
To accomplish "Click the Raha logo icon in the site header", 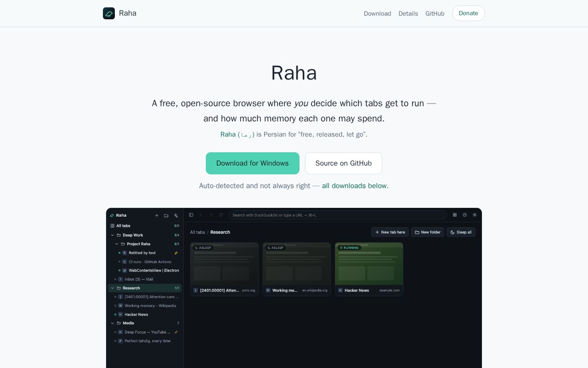I will point(109,13).
